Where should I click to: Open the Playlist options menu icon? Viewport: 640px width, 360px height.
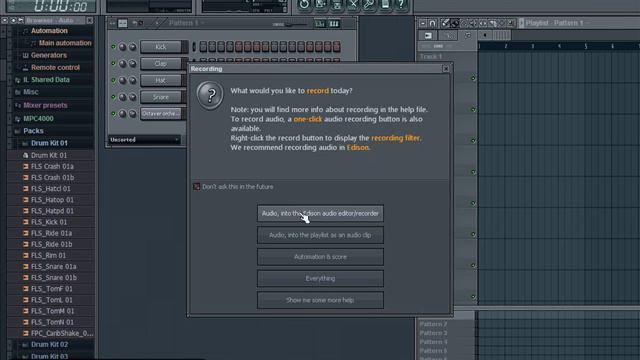pos(423,23)
